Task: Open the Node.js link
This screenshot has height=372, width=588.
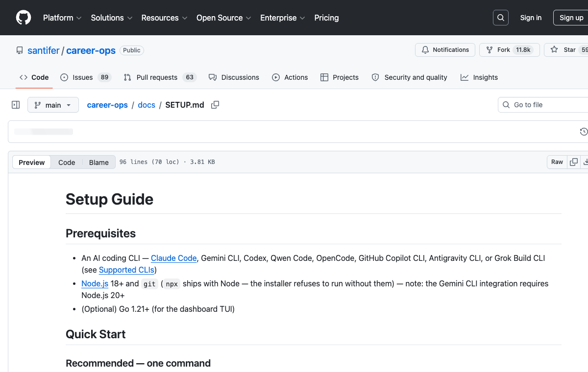Action: tap(95, 283)
